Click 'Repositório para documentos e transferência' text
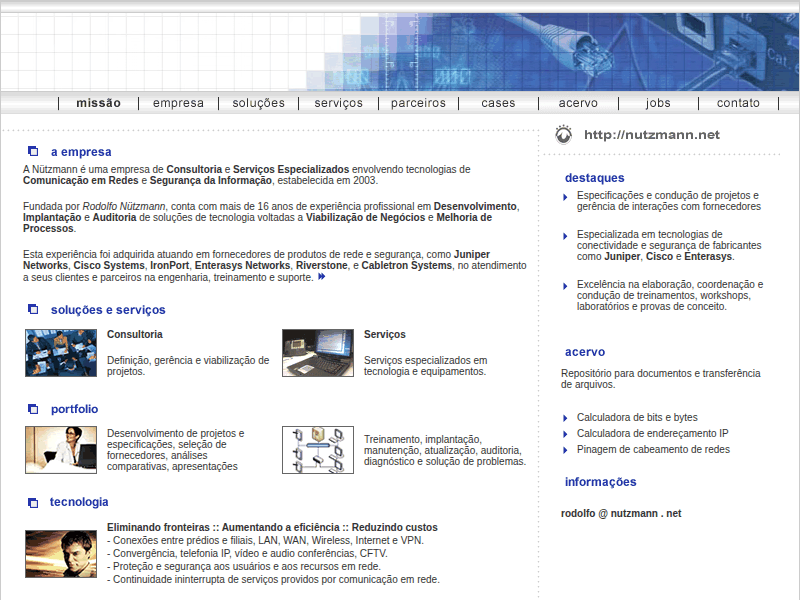The width and height of the screenshot is (800, 600). pos(661,379)
